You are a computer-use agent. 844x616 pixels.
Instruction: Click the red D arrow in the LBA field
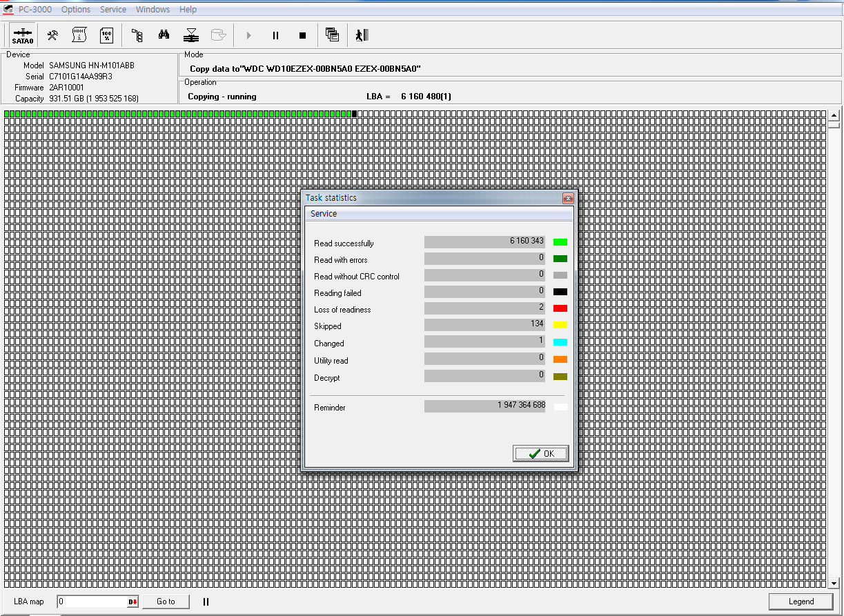133,602
